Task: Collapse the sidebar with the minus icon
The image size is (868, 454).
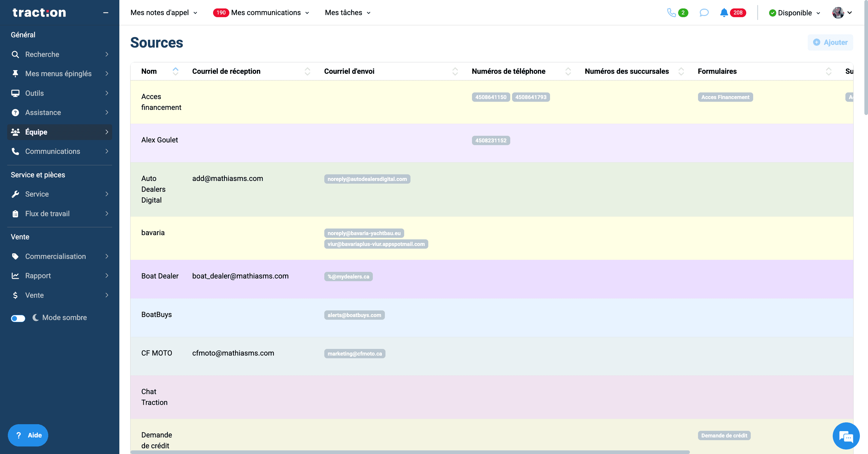Action: (105, 12)
